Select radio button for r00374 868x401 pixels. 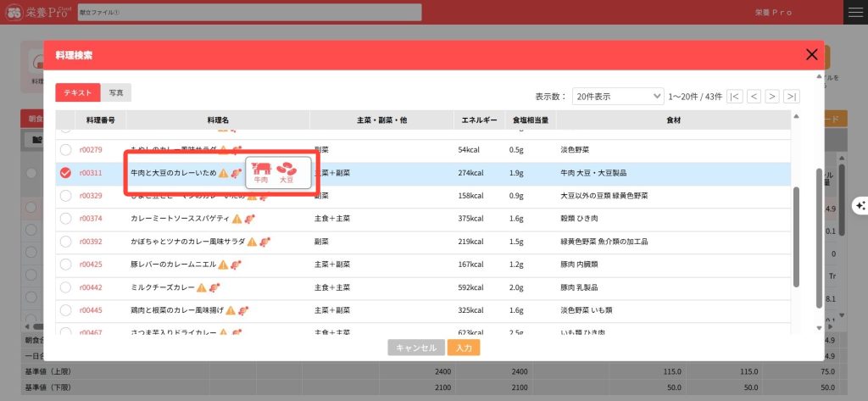[x=65, y=219]
